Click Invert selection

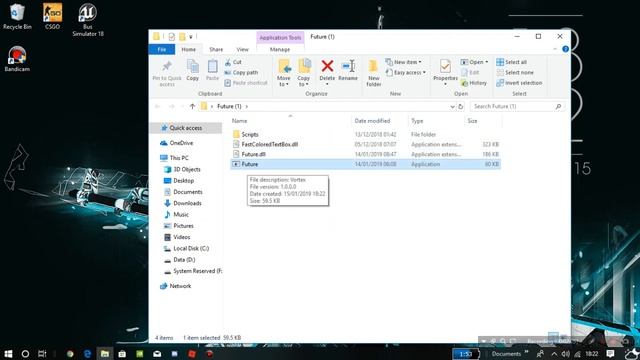[x=519, y=83]
